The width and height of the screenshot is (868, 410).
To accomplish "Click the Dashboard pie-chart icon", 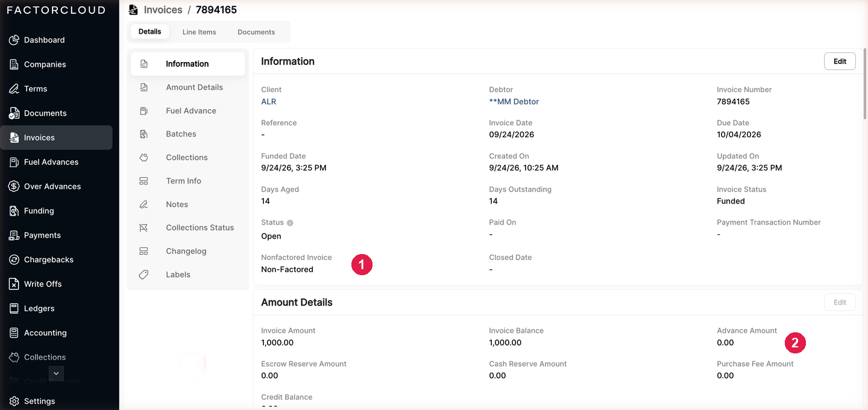I will click(14, 40).
